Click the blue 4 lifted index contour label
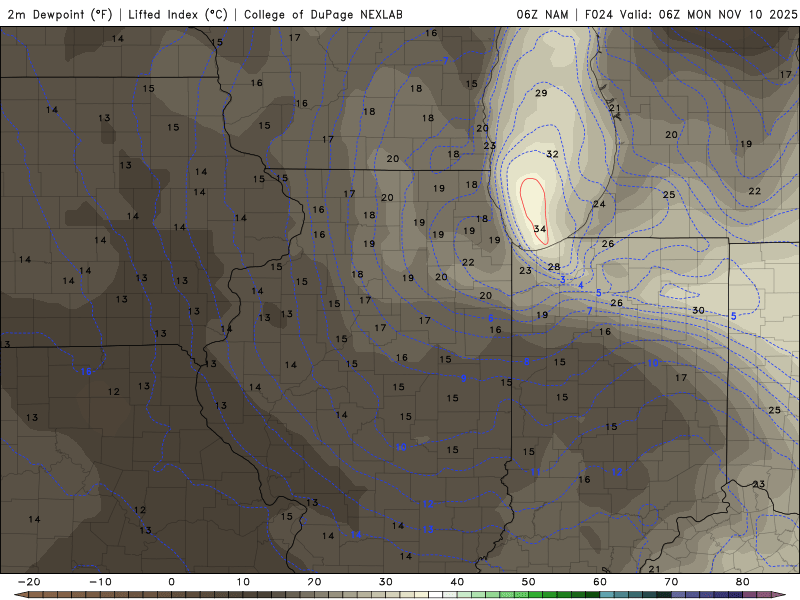This screenshot has height=600, width=800. [x=581, y=285]
